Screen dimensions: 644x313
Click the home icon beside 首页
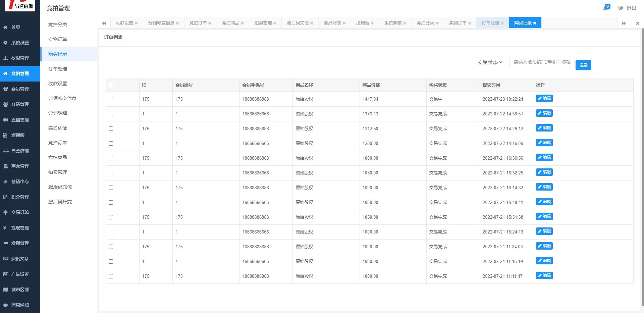click(x=5, y=27)
